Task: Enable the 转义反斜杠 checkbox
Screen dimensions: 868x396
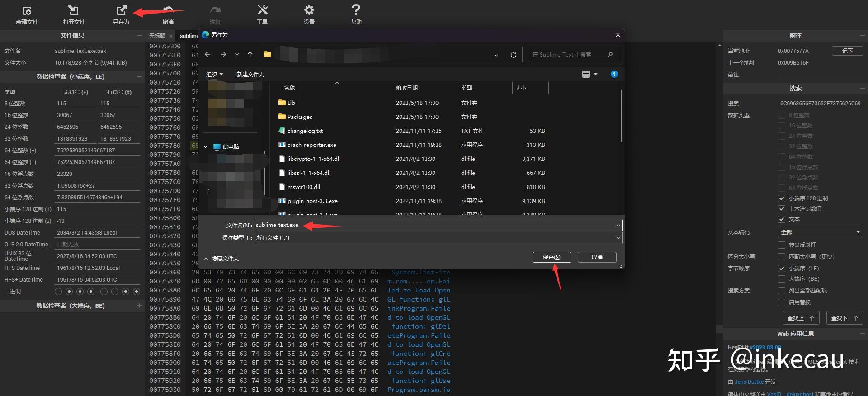Action: (x=781, y=245)
